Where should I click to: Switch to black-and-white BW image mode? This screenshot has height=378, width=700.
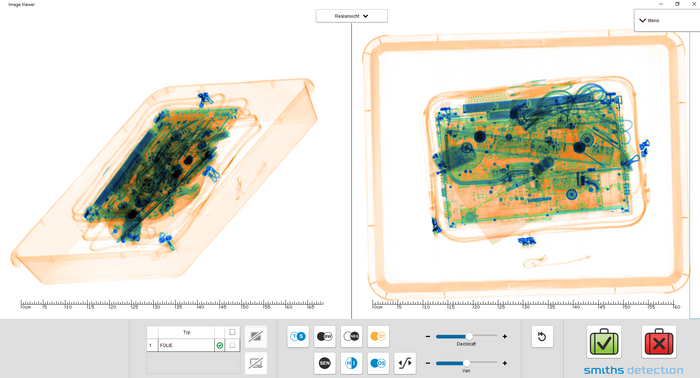pos(325,336)
